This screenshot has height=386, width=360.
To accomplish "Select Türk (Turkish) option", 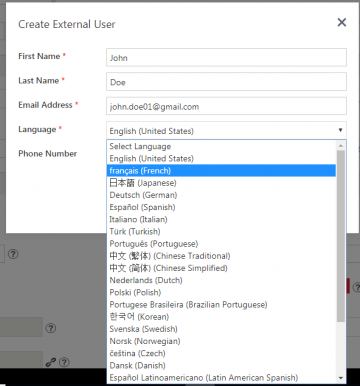I will pos(221,231).
